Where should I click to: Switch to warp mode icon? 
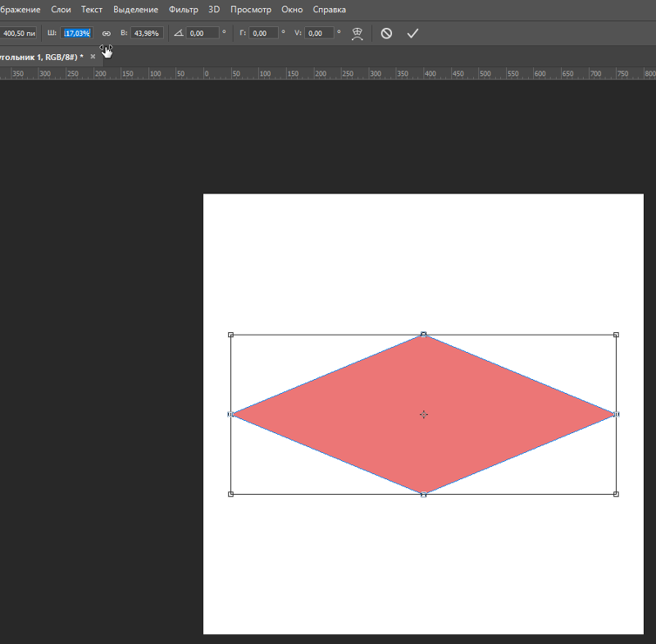(357, 34)
